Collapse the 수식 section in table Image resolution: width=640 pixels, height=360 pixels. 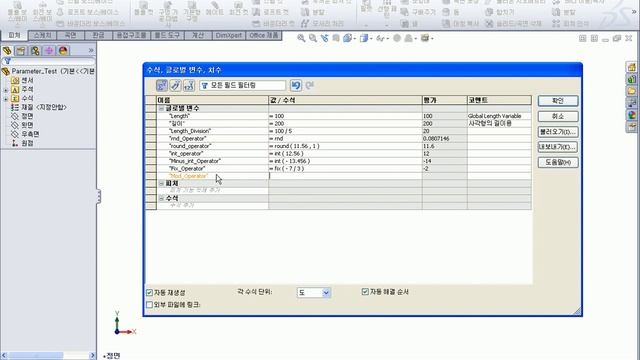pos(161,198)
